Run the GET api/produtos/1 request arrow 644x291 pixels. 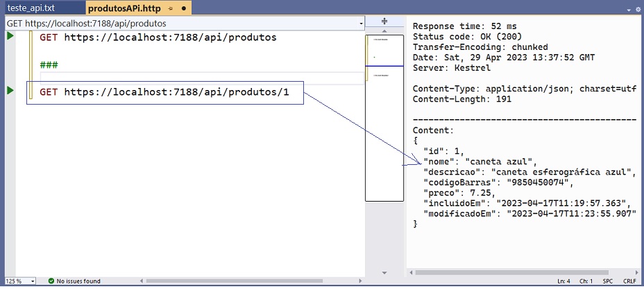pyautogui.click(x=10, y=90)
